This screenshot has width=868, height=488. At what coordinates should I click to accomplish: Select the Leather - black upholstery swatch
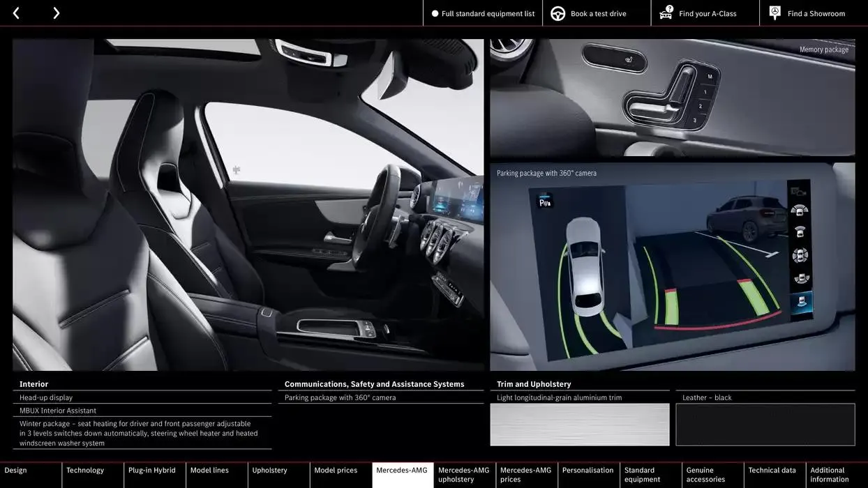[x=765, y=425]
